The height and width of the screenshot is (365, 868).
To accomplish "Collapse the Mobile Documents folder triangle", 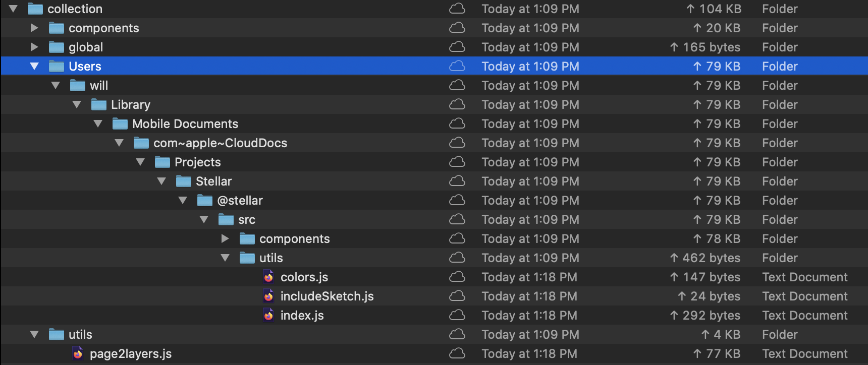I will click(98, 124).
